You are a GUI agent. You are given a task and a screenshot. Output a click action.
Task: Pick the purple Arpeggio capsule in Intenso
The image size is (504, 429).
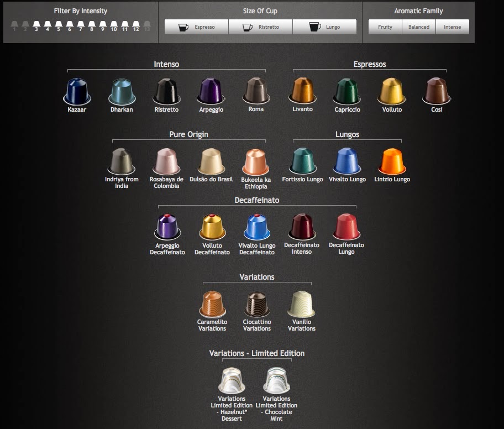click(x=211, y=91)
